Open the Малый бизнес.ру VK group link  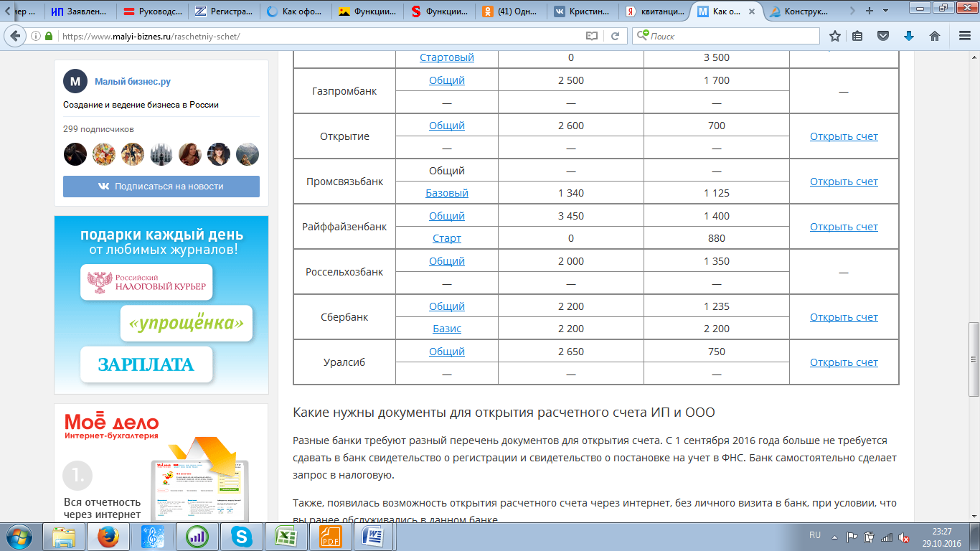click(133, 82)
